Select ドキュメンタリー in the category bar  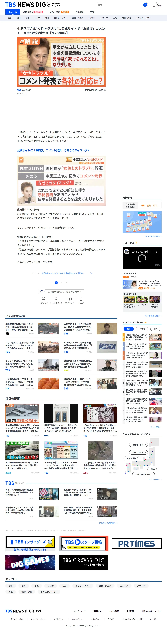coord(143,18)
